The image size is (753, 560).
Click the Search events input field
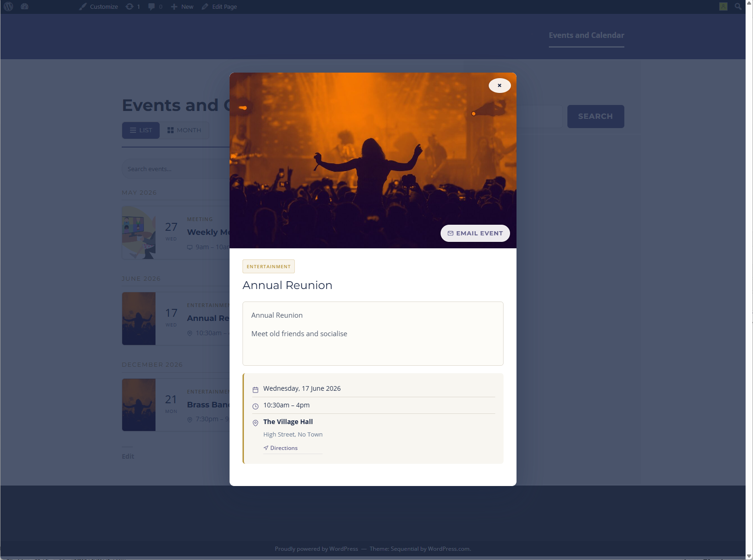(176, 169)
